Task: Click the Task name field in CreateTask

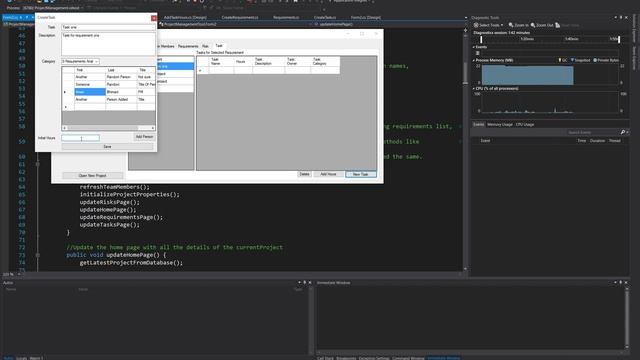Action: tap(108, 27)
